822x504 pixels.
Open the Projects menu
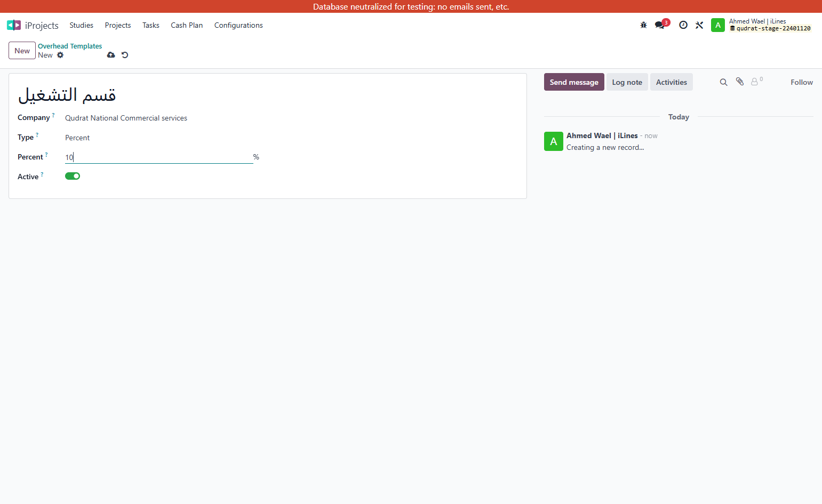click(118, 25)
